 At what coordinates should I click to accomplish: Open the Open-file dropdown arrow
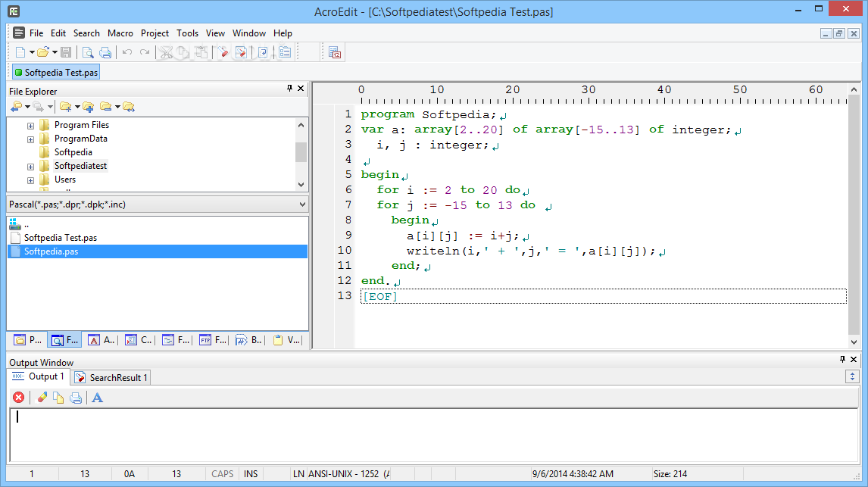tap(55, 52)
